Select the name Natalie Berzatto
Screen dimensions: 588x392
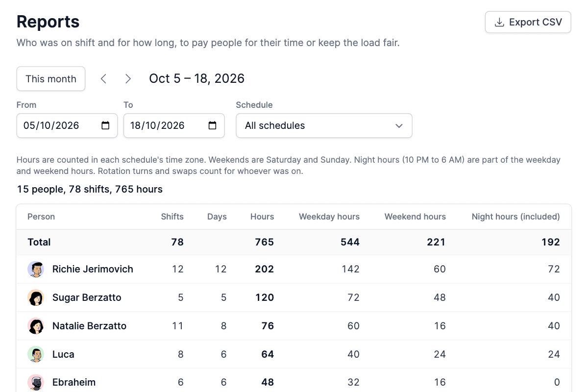pos(89,326)
